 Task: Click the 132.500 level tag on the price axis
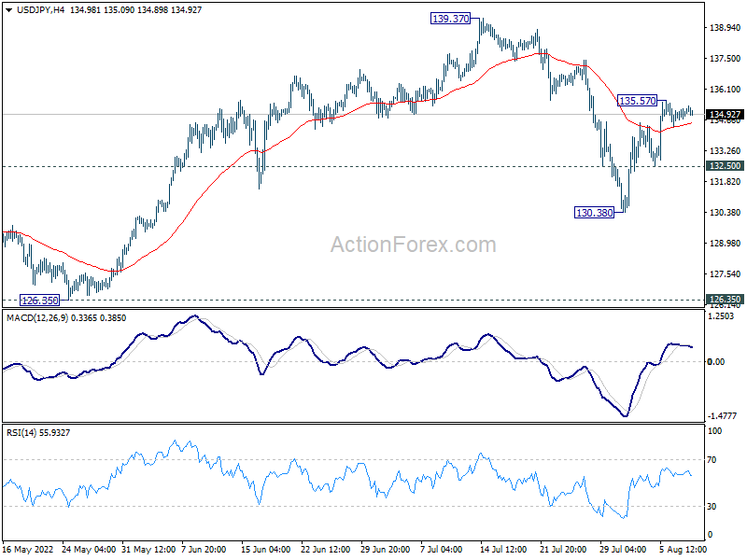click(726, 166)
